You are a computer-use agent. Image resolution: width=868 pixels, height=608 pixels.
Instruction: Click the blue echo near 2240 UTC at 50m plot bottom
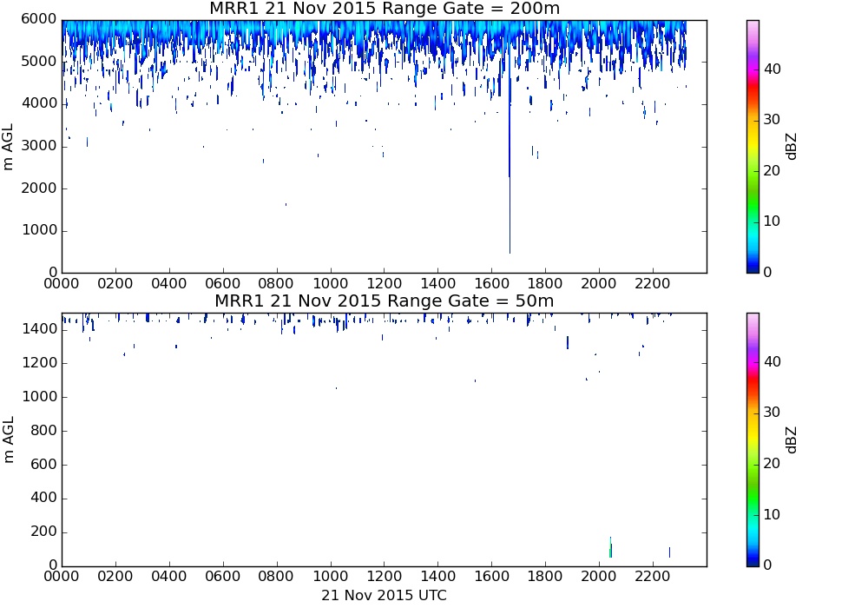[x=670, y=552]
